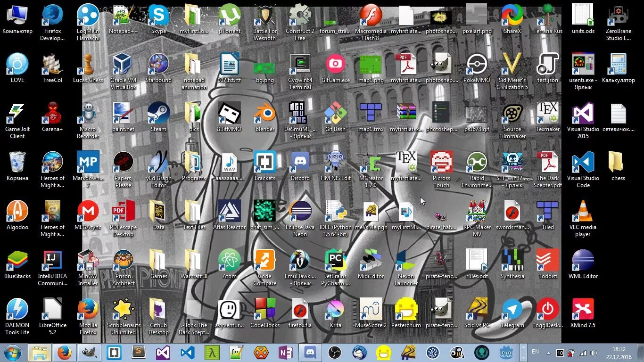Open Picross Touch shortcut

(442, 170)
